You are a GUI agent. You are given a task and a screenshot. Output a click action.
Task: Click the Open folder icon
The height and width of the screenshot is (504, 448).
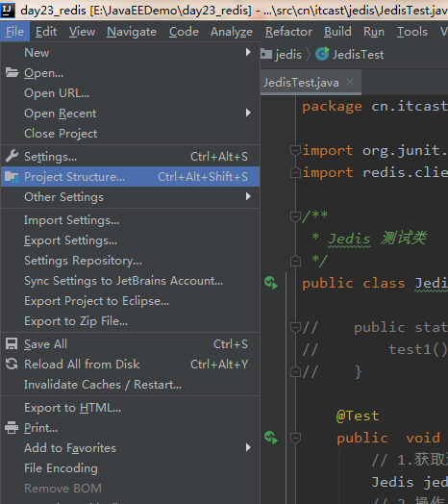pos(12,73)
